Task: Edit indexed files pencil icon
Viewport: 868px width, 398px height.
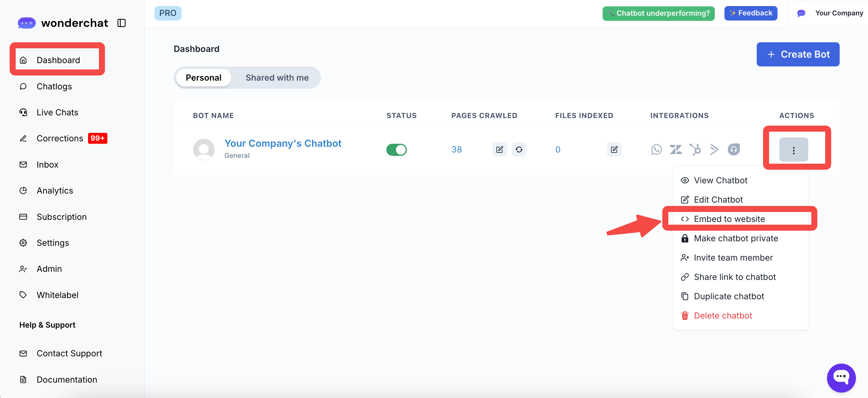Action: click(614, 149)
